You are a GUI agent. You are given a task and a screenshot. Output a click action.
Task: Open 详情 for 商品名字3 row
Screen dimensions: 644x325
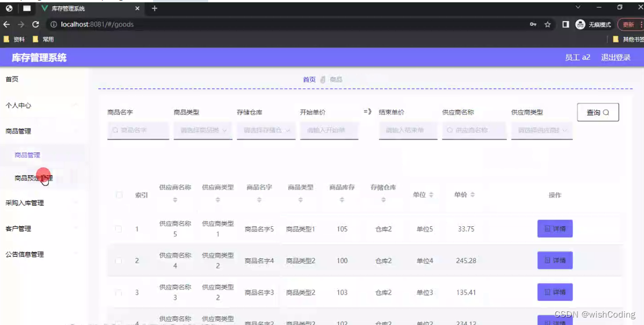click(555, 292)
